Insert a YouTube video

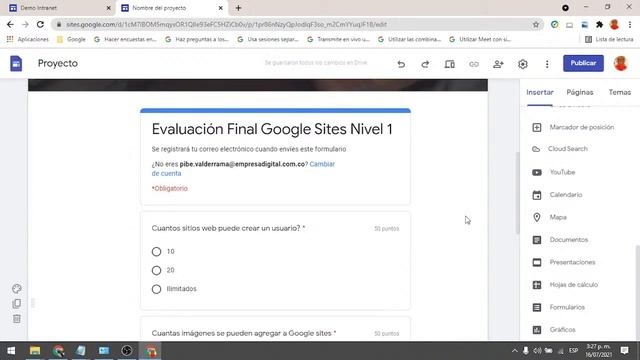[x=553, y=172]
